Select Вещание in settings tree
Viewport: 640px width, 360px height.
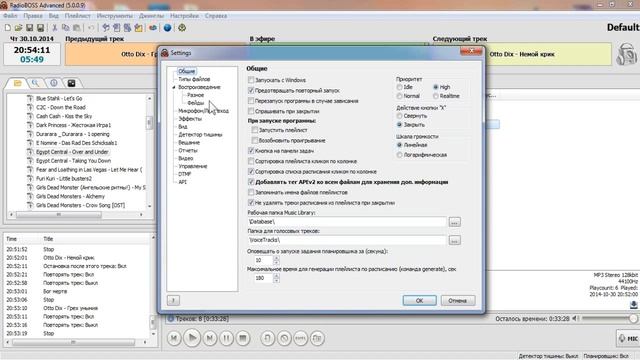[x=189, y=142]
